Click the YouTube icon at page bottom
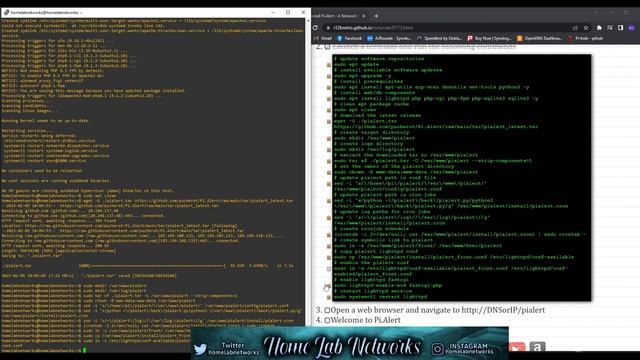Screen dimensions: 640x360 517,347
